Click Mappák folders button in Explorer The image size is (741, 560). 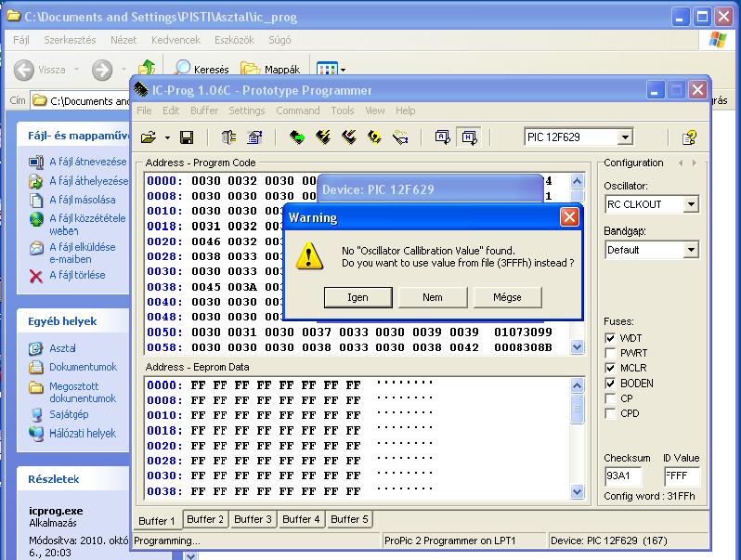pos(270,70)
